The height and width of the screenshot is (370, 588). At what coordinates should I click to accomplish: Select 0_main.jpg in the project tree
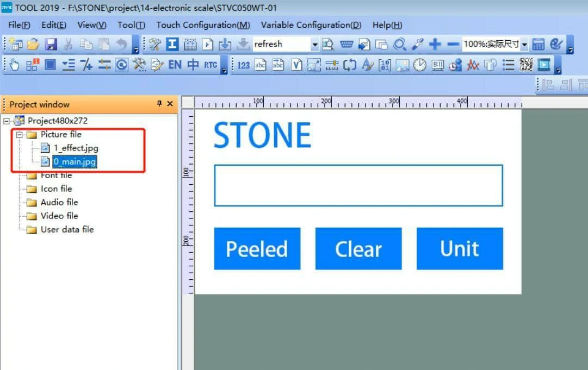point(75,162)
